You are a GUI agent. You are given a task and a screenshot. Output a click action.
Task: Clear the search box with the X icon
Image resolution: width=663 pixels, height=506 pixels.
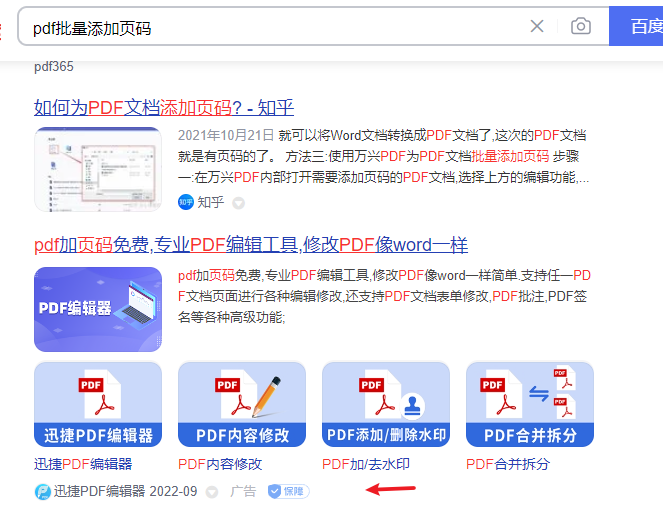(537, 26)
